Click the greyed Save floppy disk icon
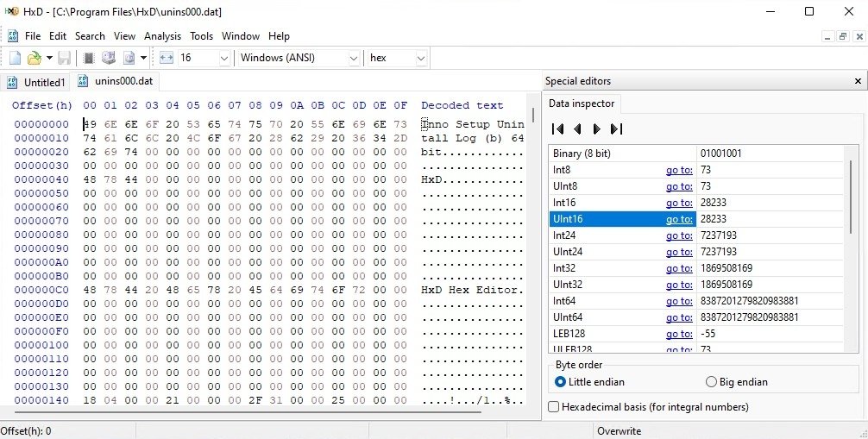This screenshot has width=868, height=439. tap(64, 58)
